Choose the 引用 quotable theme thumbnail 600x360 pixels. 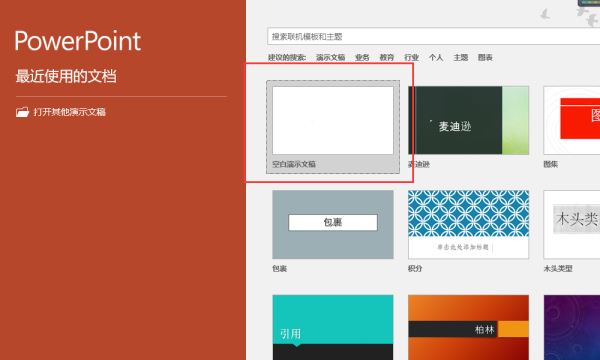(333, 327)
